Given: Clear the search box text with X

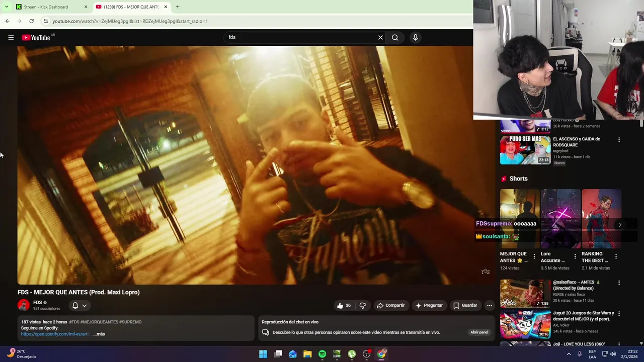Looking at the screenshot, I should pos(380,37).
